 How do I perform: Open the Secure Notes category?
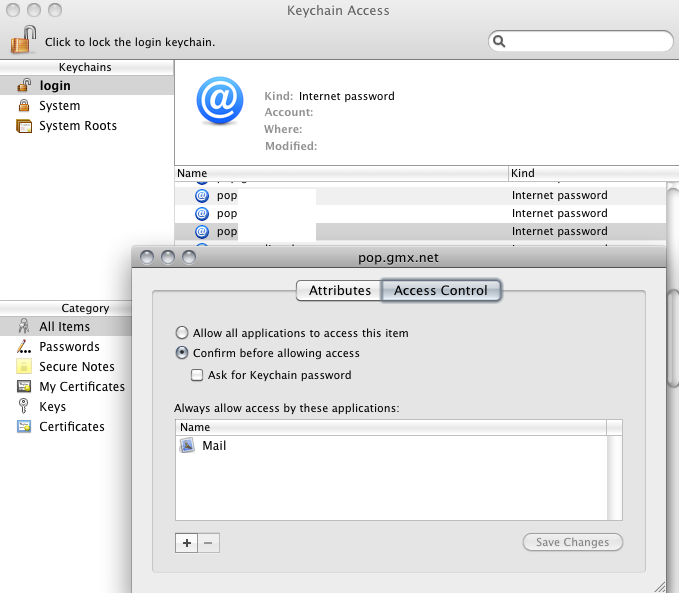click(66, 366)
